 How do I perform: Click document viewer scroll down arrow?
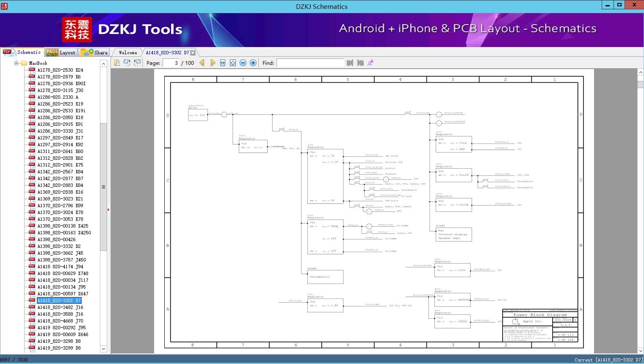tap(640, 350)
